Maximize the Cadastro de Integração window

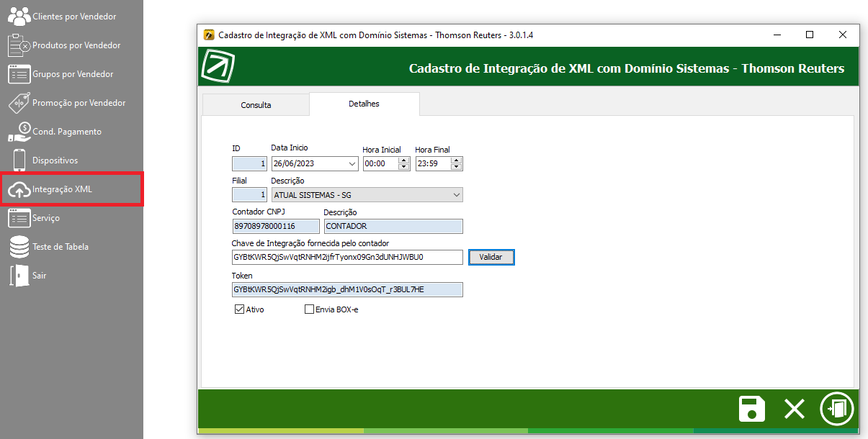click(810, 35)
